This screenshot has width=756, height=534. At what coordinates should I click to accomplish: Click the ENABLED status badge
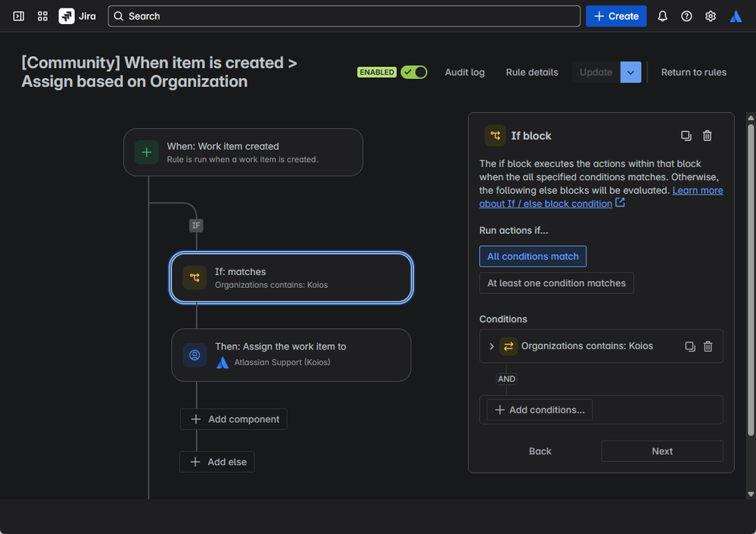click(x=377, y=73)
